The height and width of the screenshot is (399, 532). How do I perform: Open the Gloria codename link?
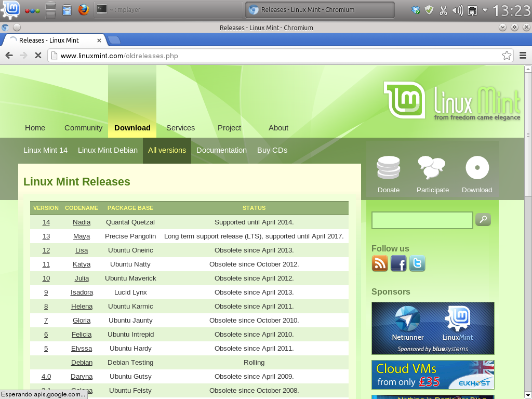(82, 320)
